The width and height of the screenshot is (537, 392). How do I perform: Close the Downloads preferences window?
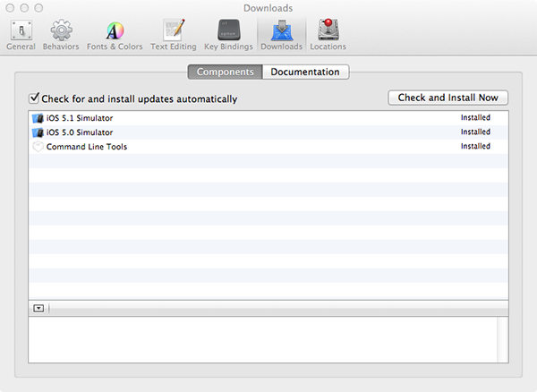coord(10,7)
